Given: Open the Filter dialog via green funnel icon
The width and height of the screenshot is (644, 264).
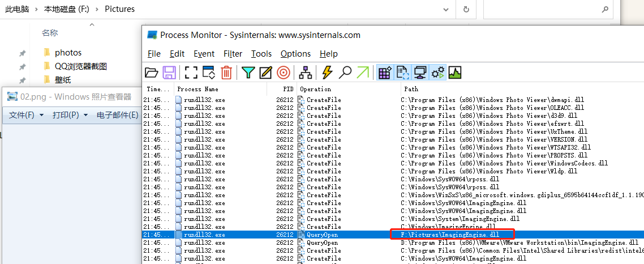Looking at the screenshot, I should point(248,73).
